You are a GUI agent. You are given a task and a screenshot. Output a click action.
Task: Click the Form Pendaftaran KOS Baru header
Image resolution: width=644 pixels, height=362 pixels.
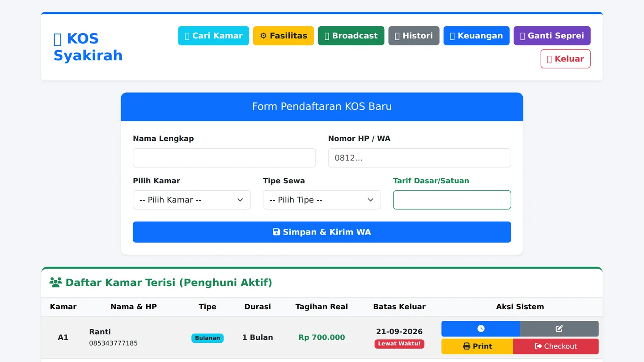coord(322,106)
